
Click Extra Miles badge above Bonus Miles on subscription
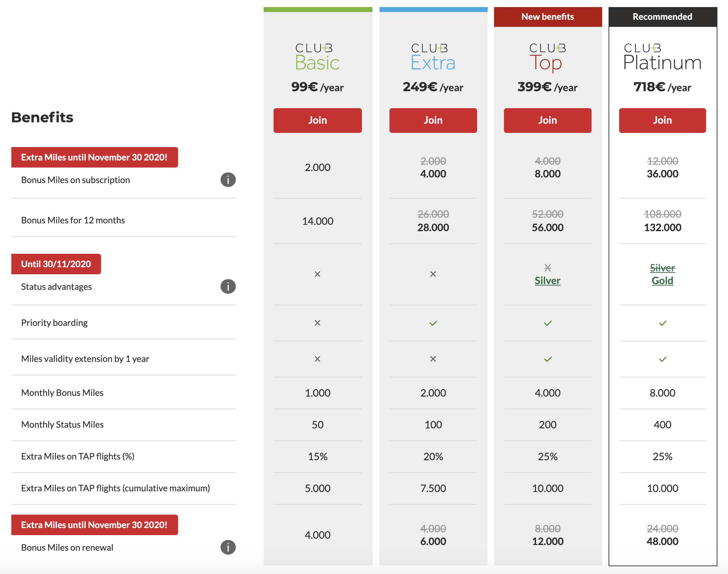pos(94,157)
